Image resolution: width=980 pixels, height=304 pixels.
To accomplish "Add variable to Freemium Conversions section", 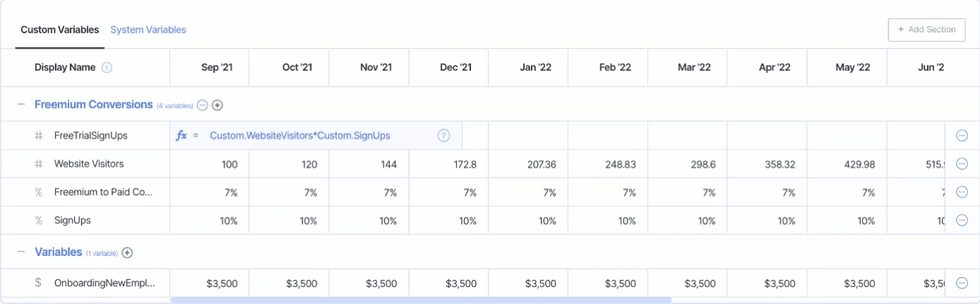I will pyautogui.click(x=218, y=105).
